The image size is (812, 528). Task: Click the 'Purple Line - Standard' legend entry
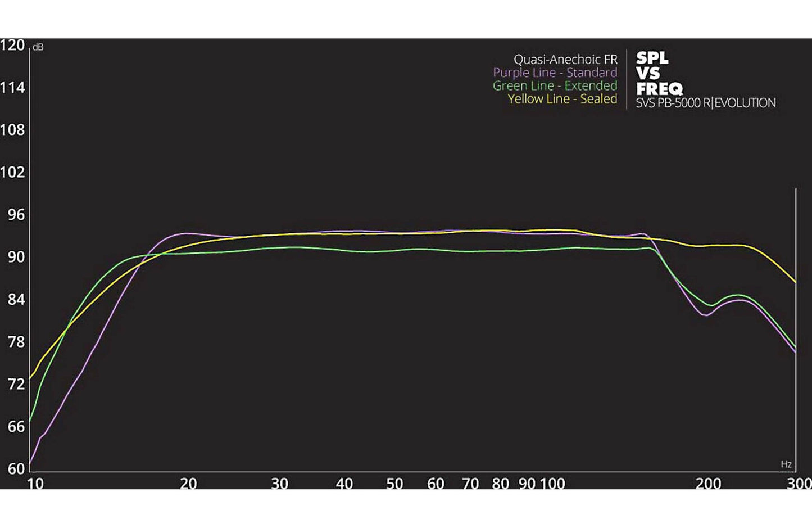click(x=555, y=73)
